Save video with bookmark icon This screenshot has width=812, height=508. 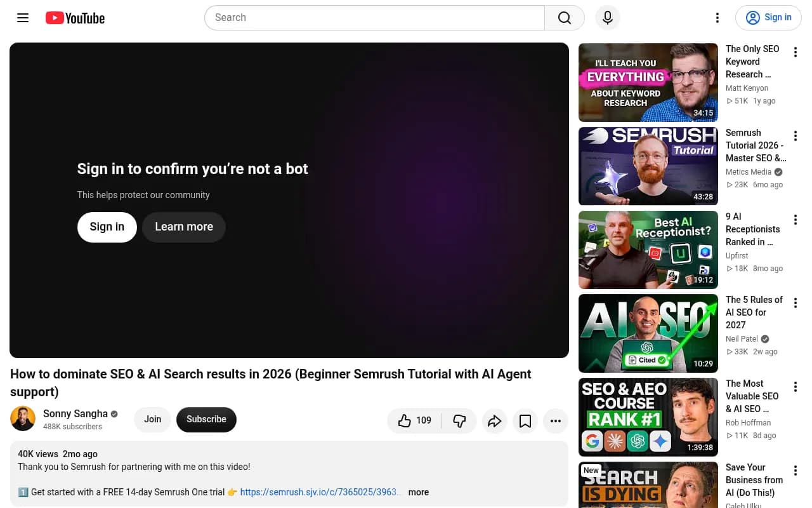[525, 420]
